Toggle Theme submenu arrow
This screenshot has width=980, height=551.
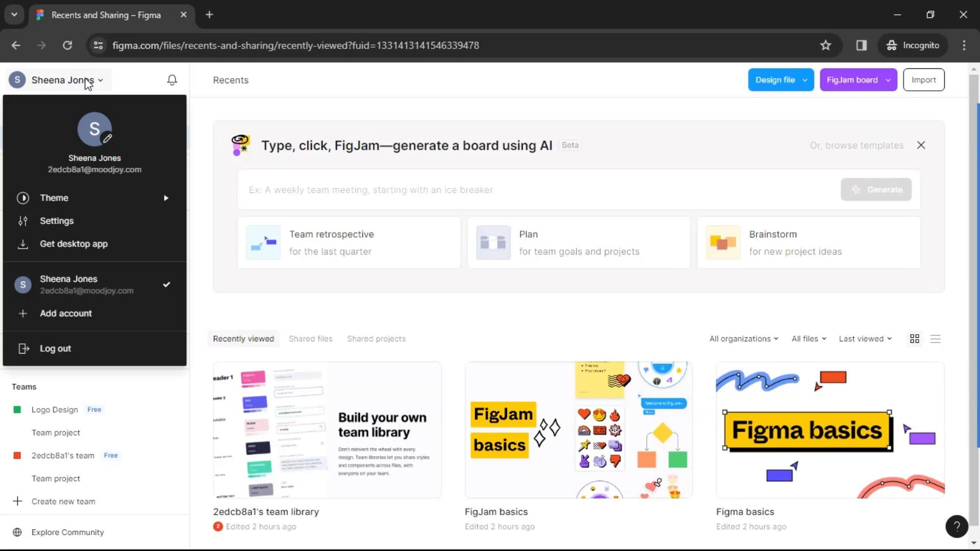tap(165, 198)
